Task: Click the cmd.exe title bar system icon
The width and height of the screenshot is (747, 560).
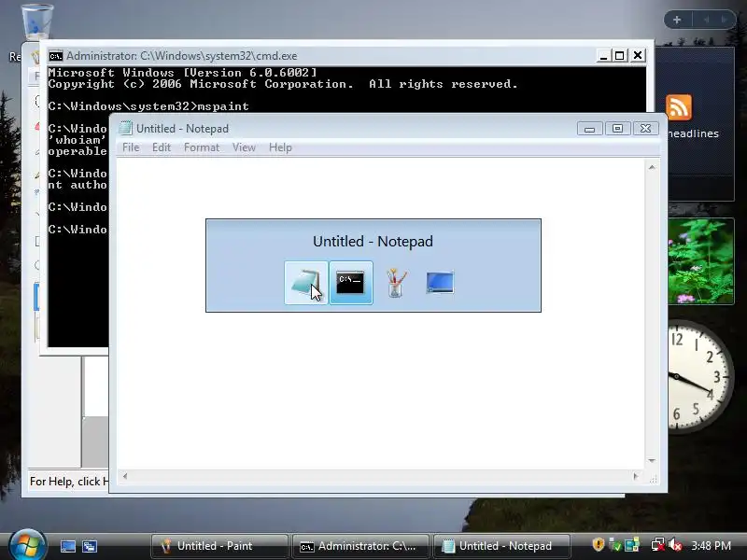Action: [56, 56]
